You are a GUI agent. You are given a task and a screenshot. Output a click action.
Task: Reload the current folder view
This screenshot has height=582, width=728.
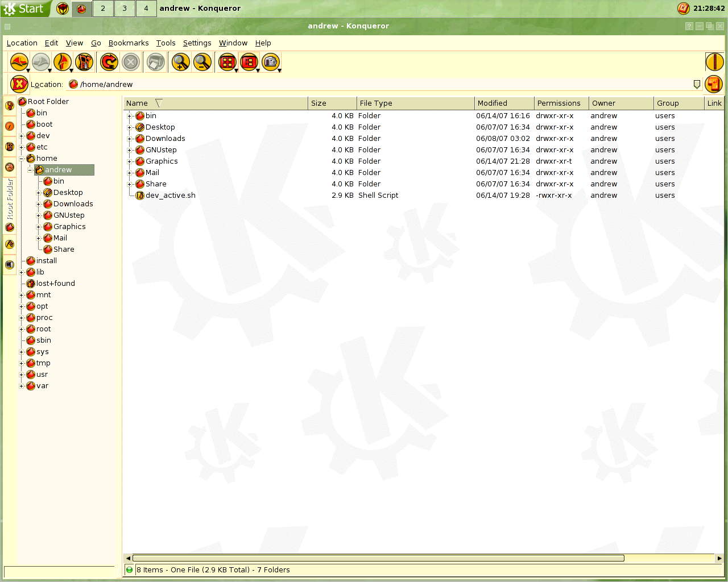click(109, 62)
